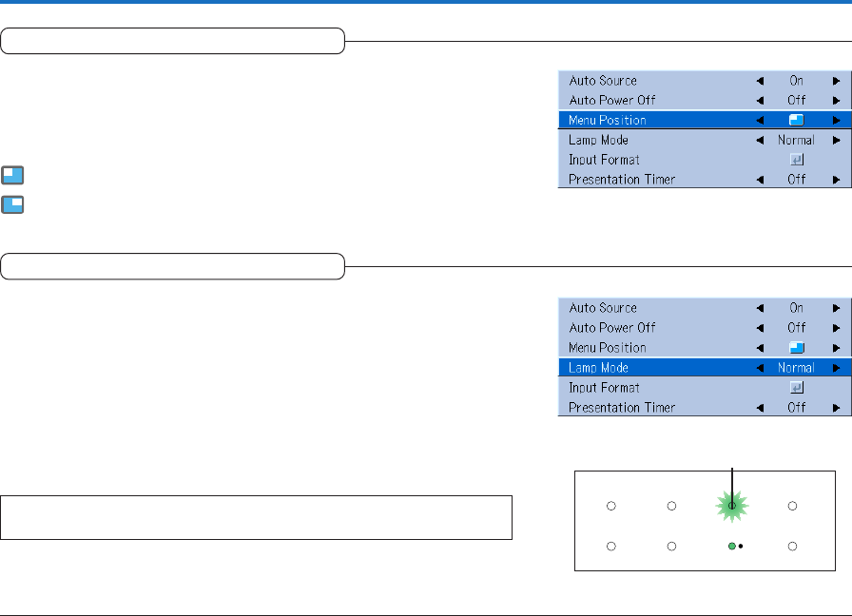Toggle Auto Power Off value in Menu Position-highlighted menu
The width and height of the screenshot is (852, 616).
796,101
